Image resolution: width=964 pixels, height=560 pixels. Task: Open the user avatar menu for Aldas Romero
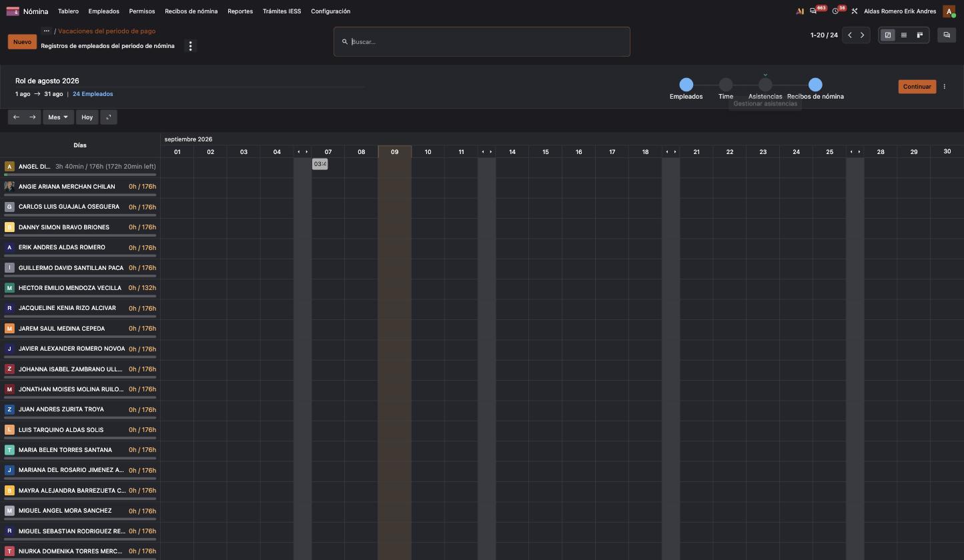949,11
